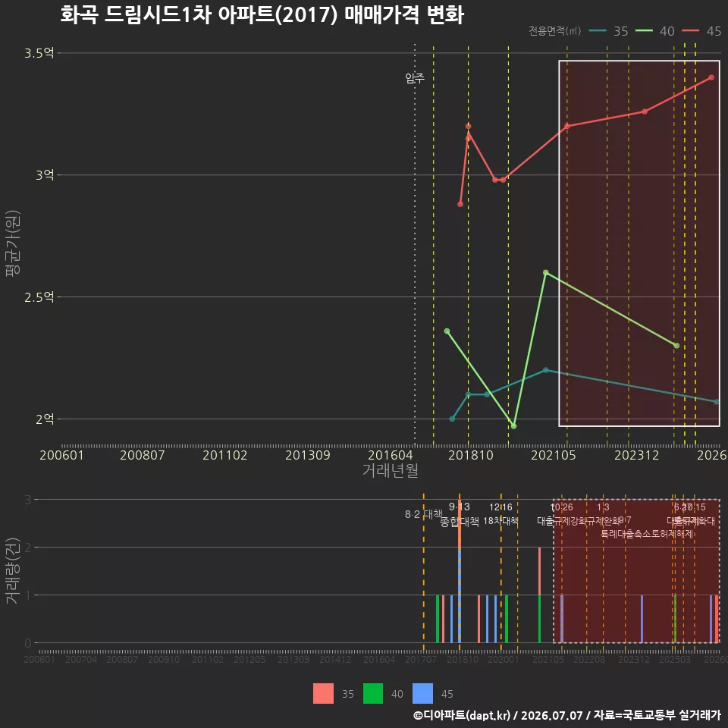Click the first green volume bar after 201707
This screenshot has height=728, width=728.
coord(438,619)
